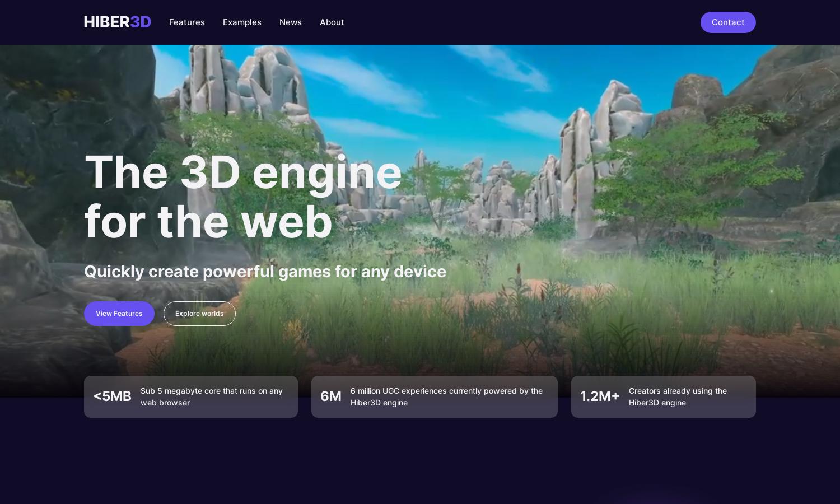Click the 'The 3D engine for the web' heading
Viewport: 840px width, 504px height.
click(x=243, y=197)
